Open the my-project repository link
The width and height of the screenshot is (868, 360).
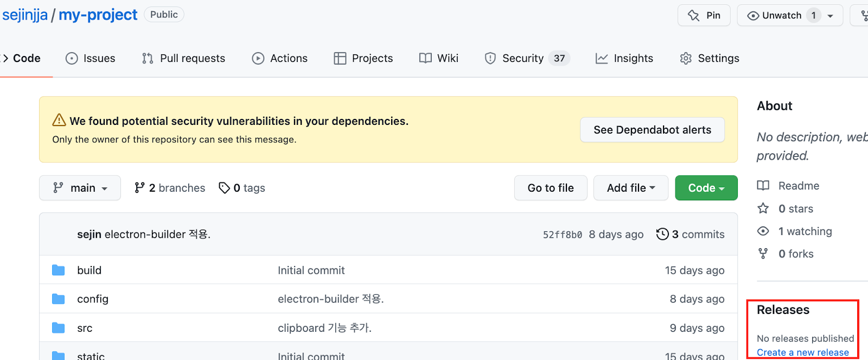[x=98, y=15]
